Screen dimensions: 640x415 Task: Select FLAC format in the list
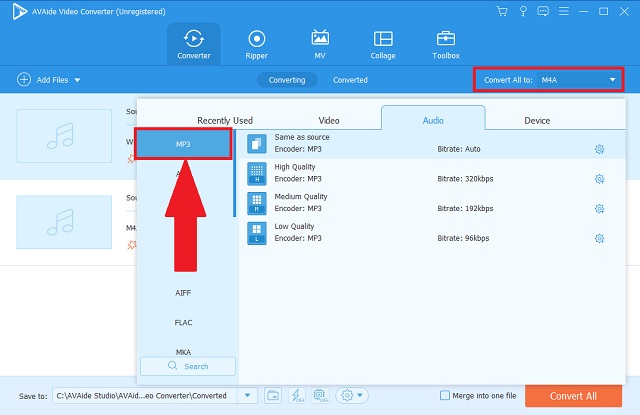(x=183, y=322)
